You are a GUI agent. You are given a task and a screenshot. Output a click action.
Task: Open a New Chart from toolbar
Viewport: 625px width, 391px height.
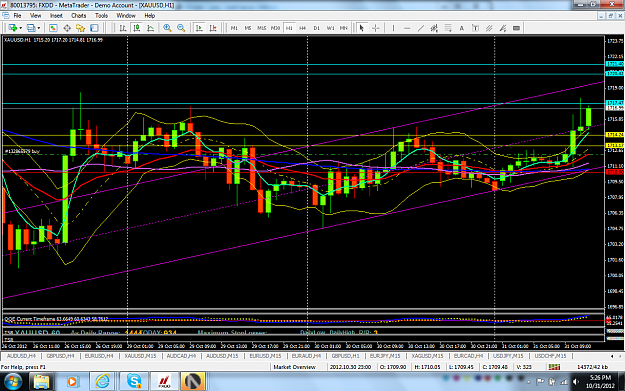[12, 28]
